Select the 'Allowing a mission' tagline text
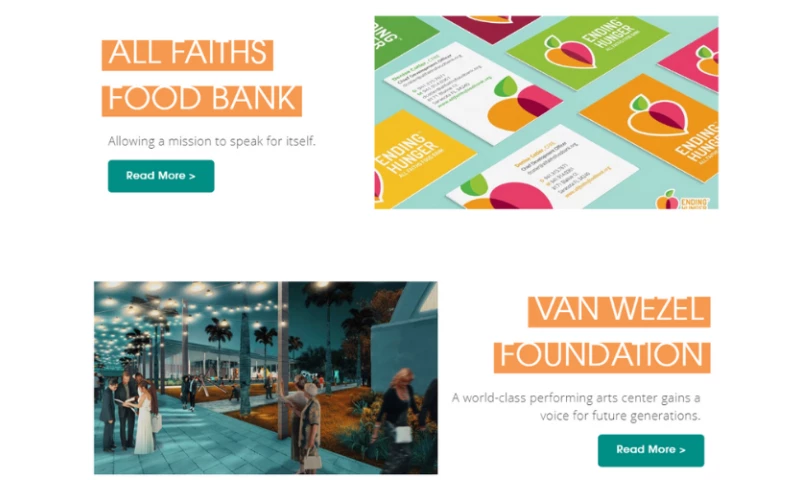The height and width of the screenshot is (480, 800). [212, 141]
